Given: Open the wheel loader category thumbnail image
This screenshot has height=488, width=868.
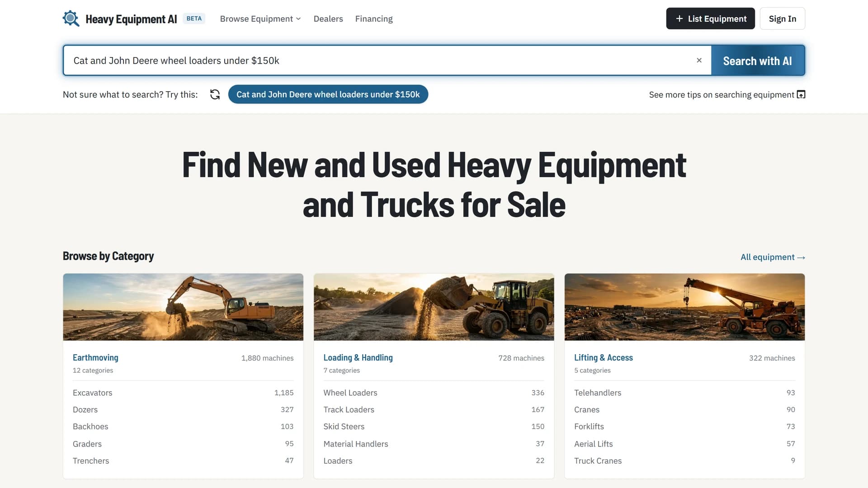Looking at the screenshot, I should click(x=434, y=307).
